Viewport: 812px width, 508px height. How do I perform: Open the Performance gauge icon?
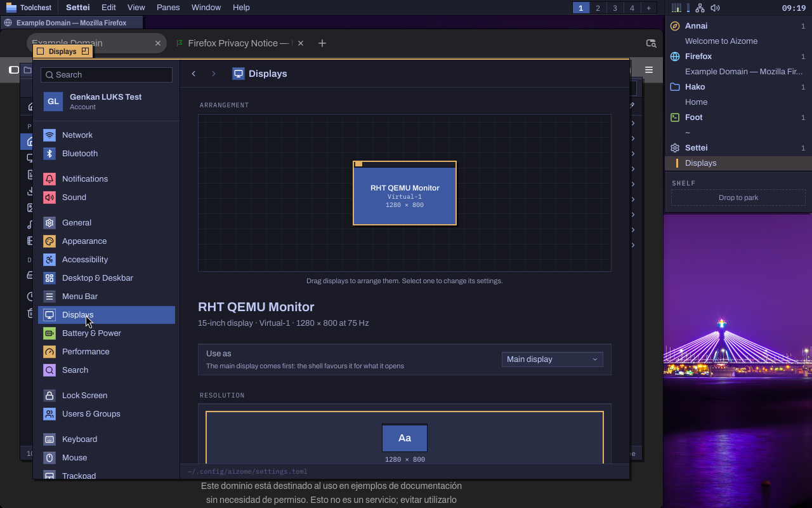[x=49, y=352]
